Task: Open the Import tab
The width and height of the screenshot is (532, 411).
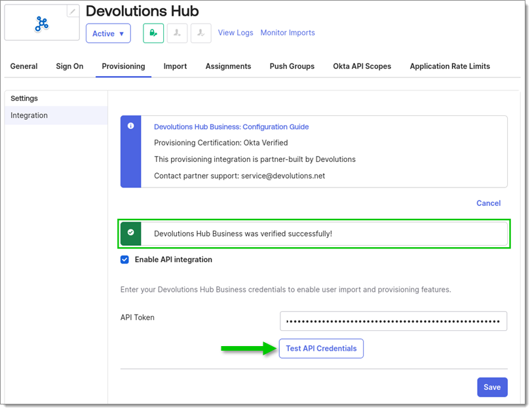Action: pyautogui.click(x=175, y=66)
